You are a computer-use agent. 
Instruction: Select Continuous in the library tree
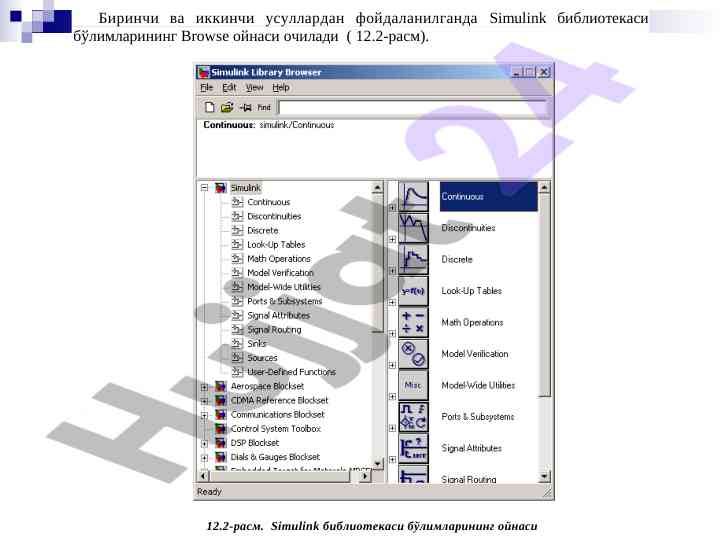(x=269, y=202)
